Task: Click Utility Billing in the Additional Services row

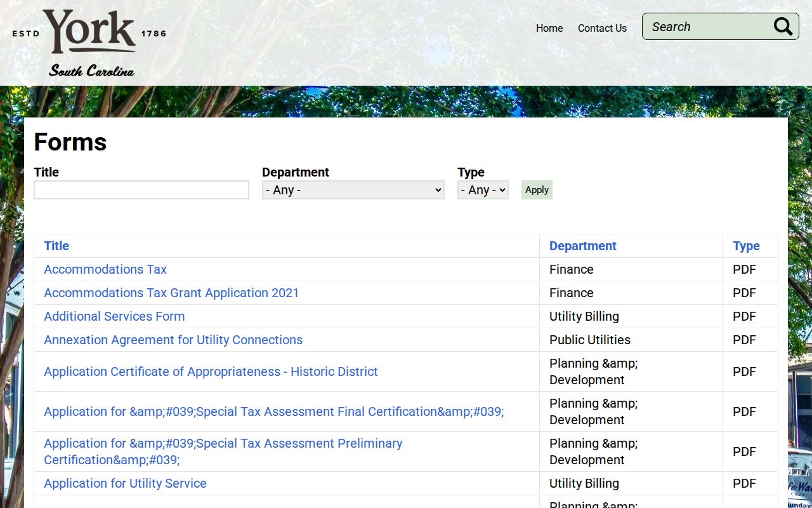Action: click(584, 316)
